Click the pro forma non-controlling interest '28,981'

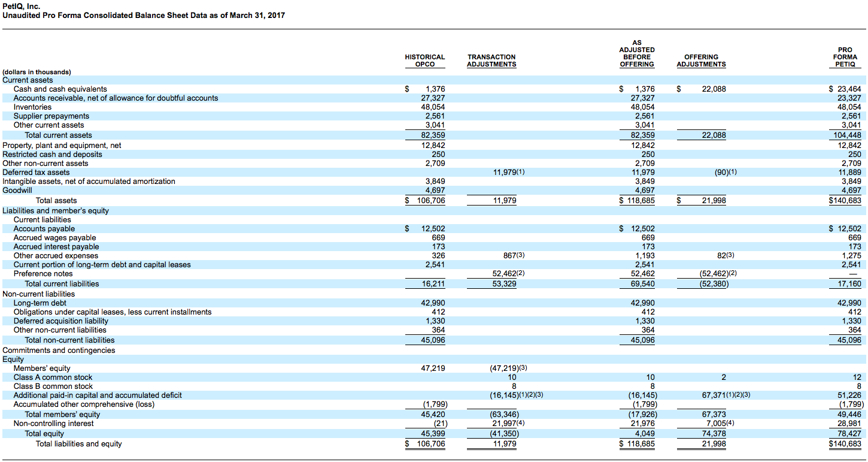point(849,423)
